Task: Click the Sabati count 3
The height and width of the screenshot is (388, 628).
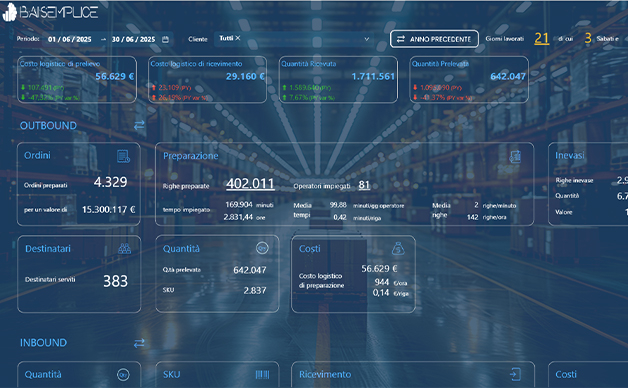Action: click(588, 38)
